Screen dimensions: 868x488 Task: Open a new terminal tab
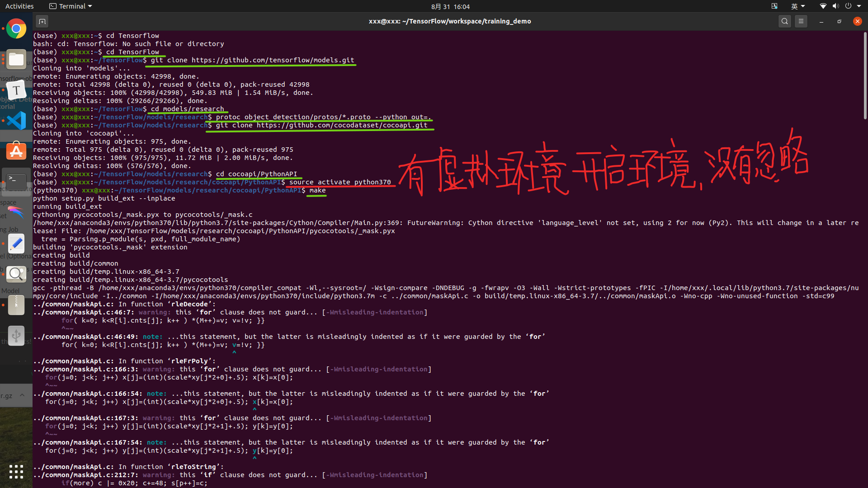42,21
